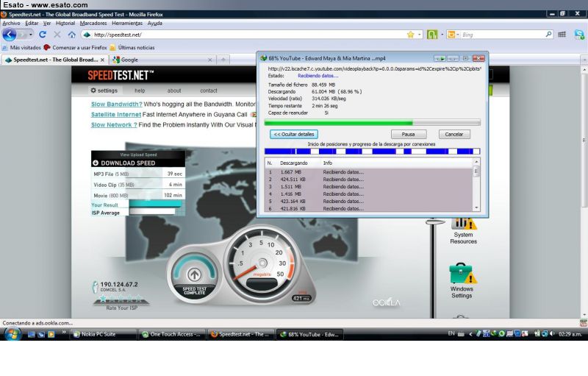Follow the Slow Network ? ad link
Viewport: 588px width, 376px height.
(x=114, y=124)
